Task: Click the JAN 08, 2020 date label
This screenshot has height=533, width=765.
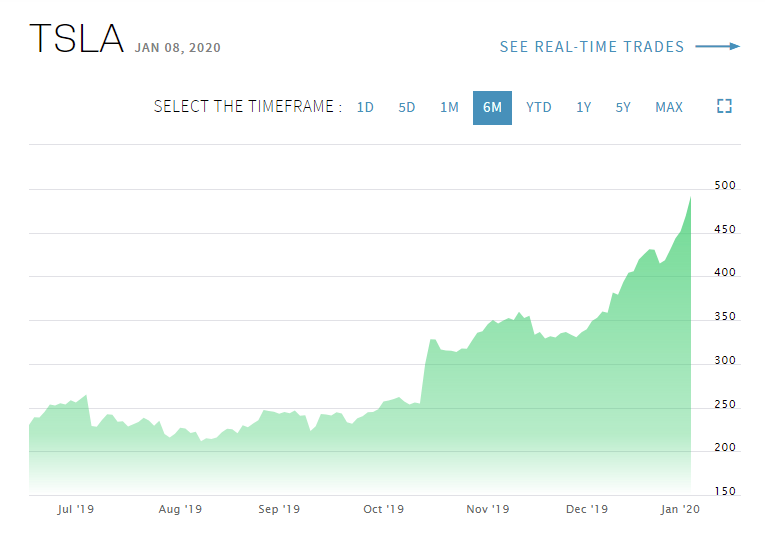Action: [x=178, y=48]
